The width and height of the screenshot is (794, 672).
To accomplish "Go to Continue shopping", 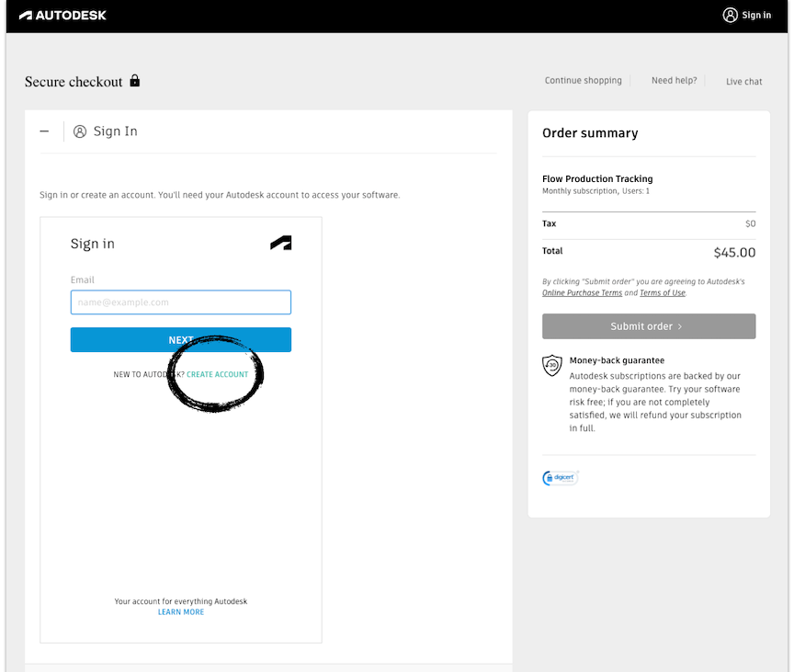I will (583, 81).
